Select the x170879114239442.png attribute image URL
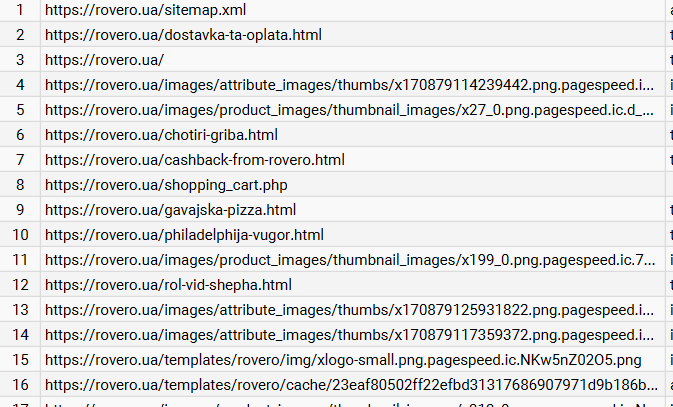 tap(350, 85)
